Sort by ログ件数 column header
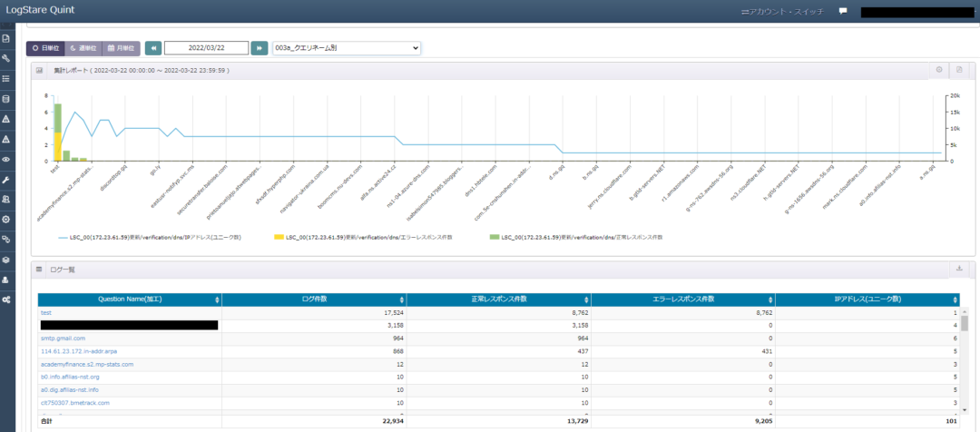The image size is (980, 432). pos(314,299)
